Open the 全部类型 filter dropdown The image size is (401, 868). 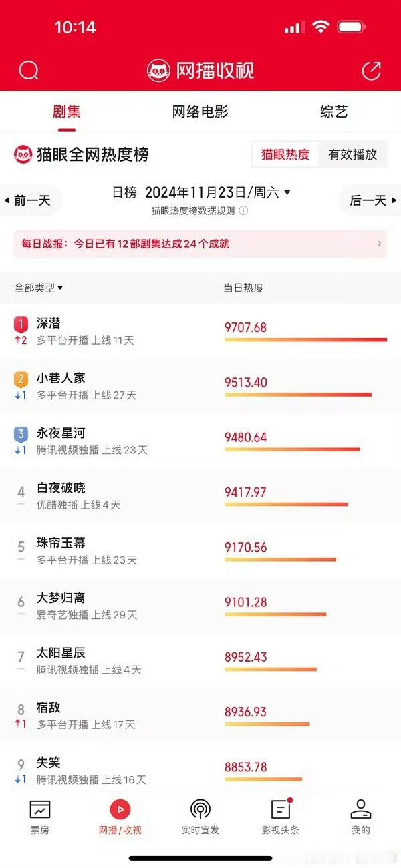39,288
